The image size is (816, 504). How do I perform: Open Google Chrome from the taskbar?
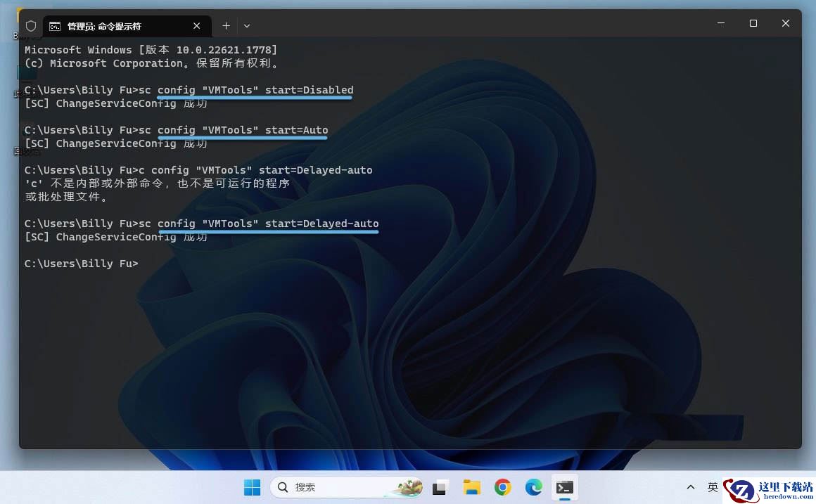(x=503, y=487)
